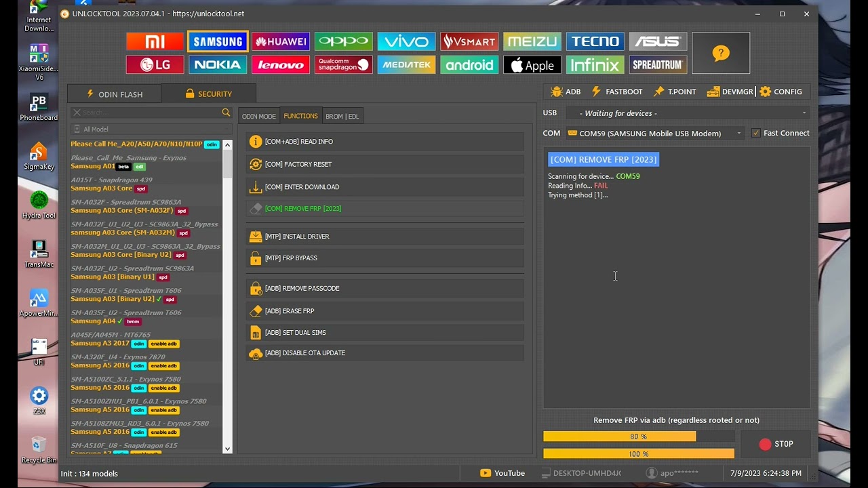Image resolution: width=868 pixels, height=488 pixels.
Task: Pick the Apple brand icon
Action: pos(532,64)
